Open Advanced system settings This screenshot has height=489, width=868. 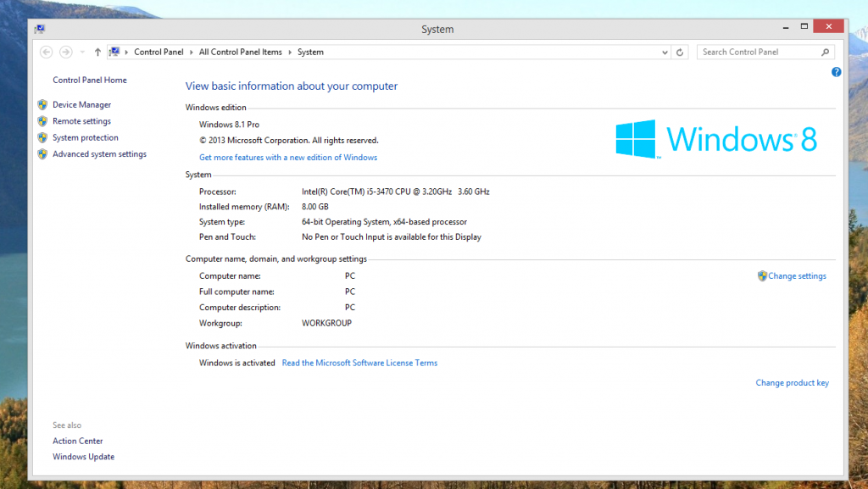point(100,154)
